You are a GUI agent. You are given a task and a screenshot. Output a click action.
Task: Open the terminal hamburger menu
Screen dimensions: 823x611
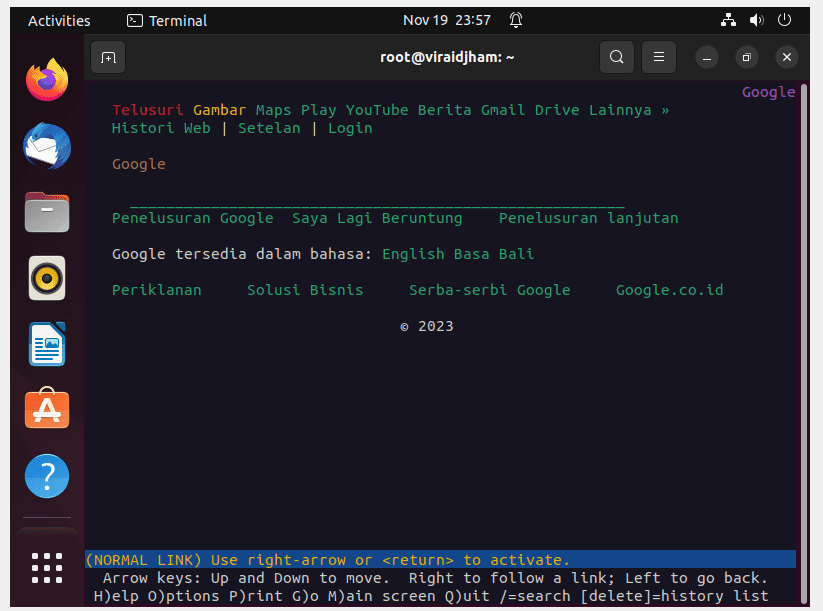tap(659, 57)
